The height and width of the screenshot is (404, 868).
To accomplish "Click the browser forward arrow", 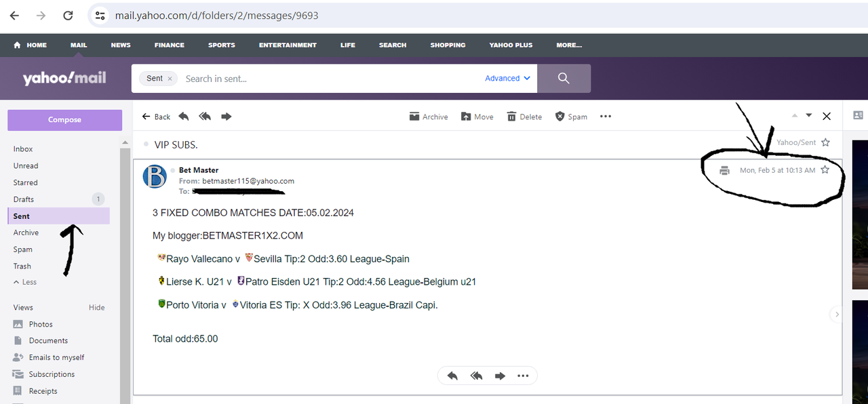I will pyautogui.click(x=41, y=15).
